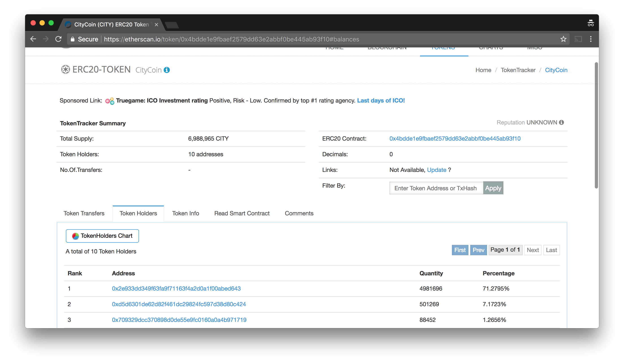Click the Page 1 of 1 indicator
Image resolution: width=624 pixels, height=364 pixels.
tap(505, 250)
